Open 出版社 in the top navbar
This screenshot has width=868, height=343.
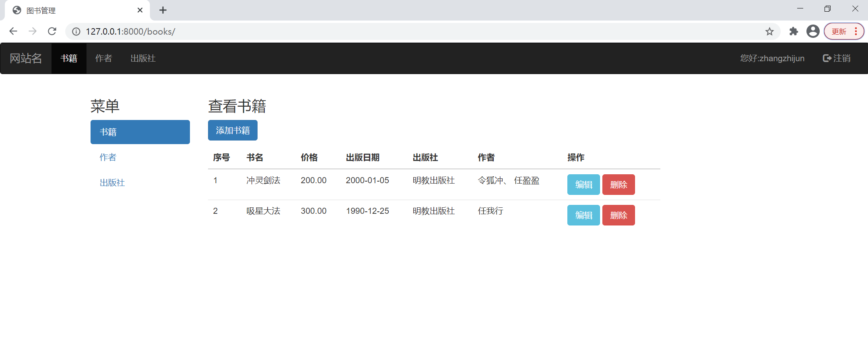143,58
